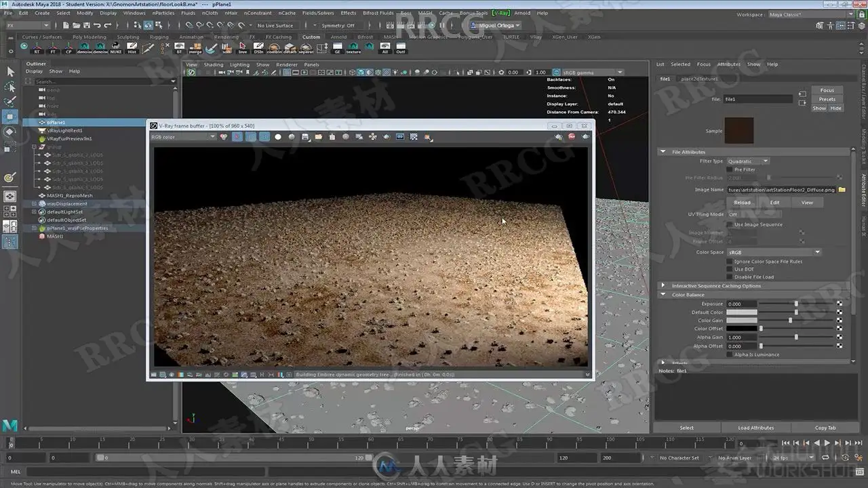868x488 pixels.
Task: Click the merge shelf button icon
Action: (195, 47)
